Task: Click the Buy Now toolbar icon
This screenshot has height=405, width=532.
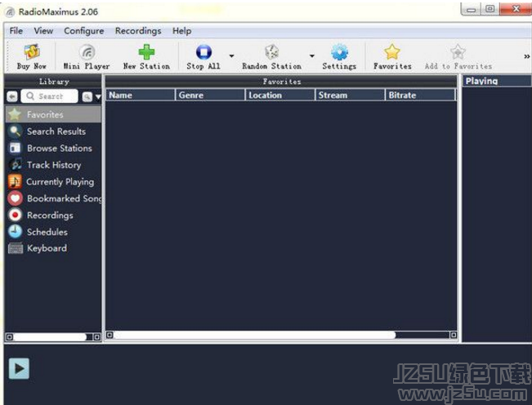Action: tap(32, 52)
